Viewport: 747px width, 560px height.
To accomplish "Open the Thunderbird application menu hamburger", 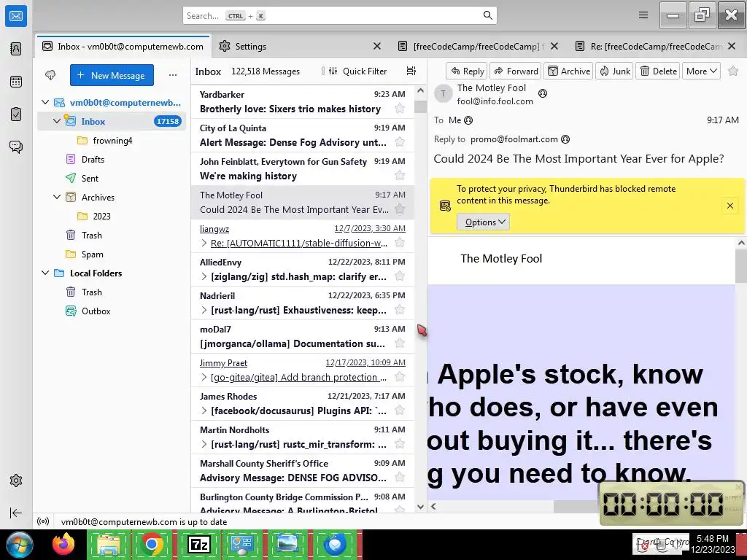I will click(x=643, y=15).
